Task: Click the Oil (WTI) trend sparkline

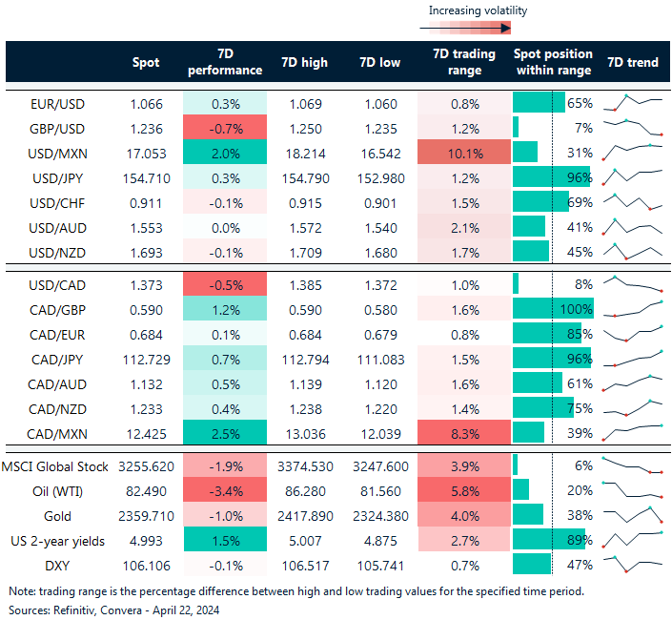Action: point(633,488)
